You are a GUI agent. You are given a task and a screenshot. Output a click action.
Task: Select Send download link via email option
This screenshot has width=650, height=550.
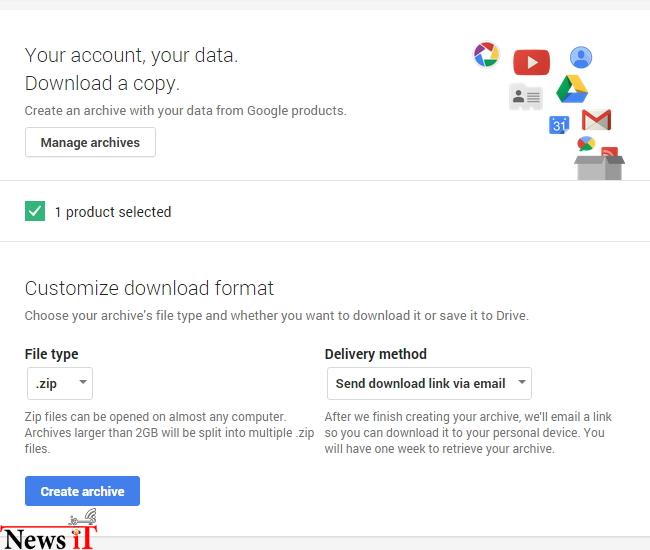(x=429, y=383)
